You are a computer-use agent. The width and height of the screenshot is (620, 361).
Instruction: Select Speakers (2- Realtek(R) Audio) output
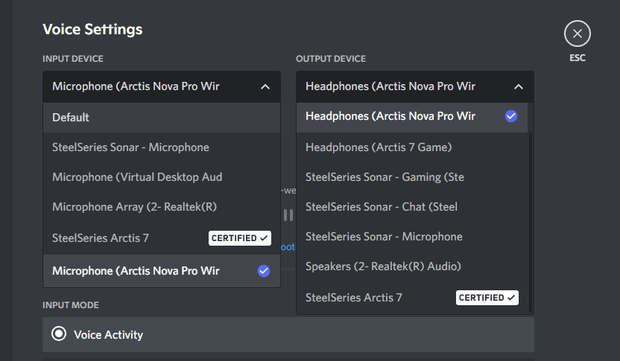point(412,266)
